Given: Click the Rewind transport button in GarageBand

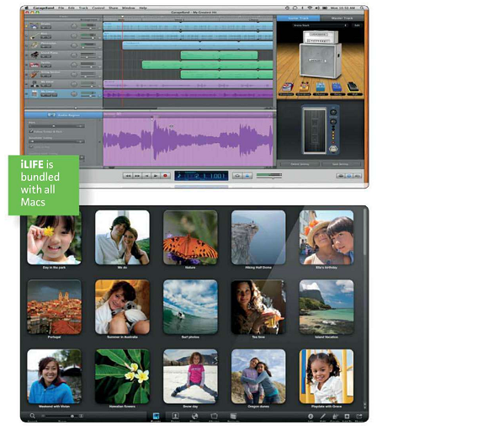Looking at the screenshot, I should pos(128,176).
